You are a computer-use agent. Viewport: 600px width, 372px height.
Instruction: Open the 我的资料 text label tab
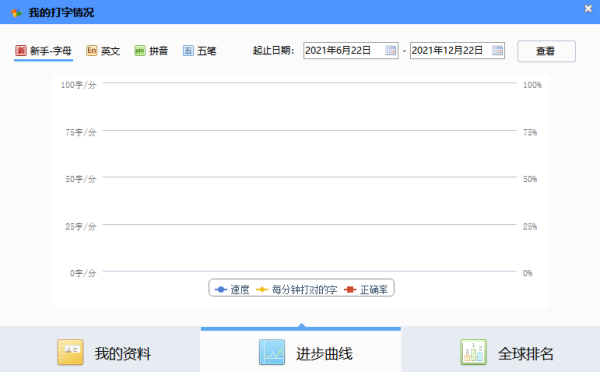click(x=123, y=353)
